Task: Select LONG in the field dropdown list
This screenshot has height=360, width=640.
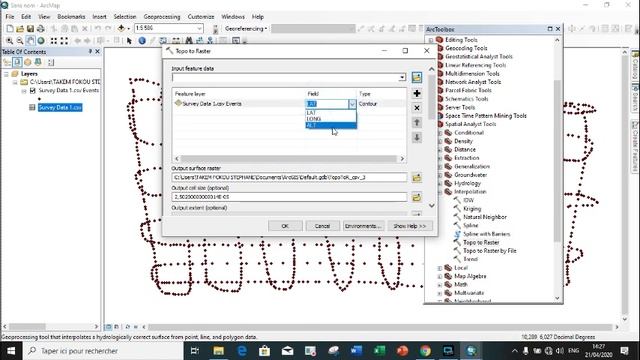Action: [331, 119]
